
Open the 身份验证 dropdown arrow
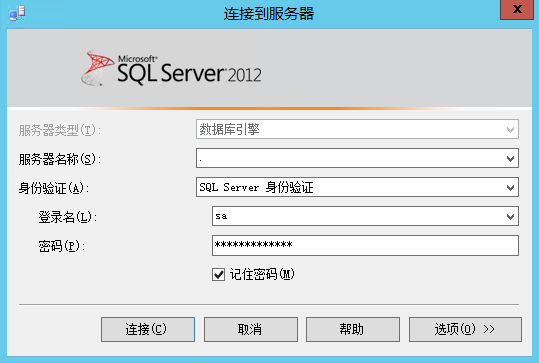[510, 187]
